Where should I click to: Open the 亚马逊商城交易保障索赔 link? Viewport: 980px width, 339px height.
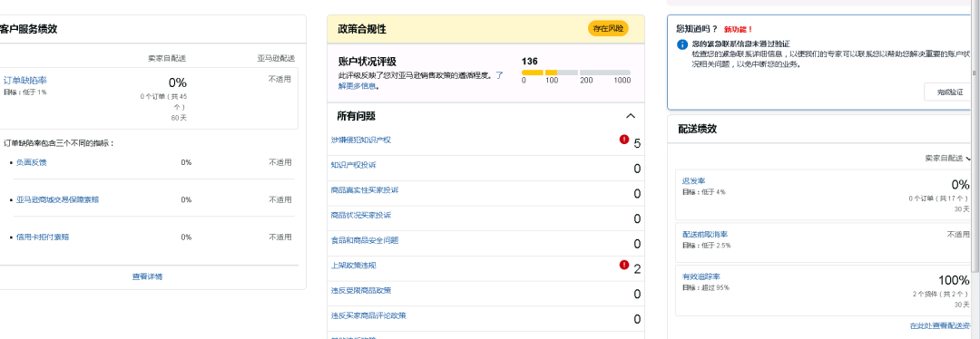pyautogui.click(x=57, y=199)
